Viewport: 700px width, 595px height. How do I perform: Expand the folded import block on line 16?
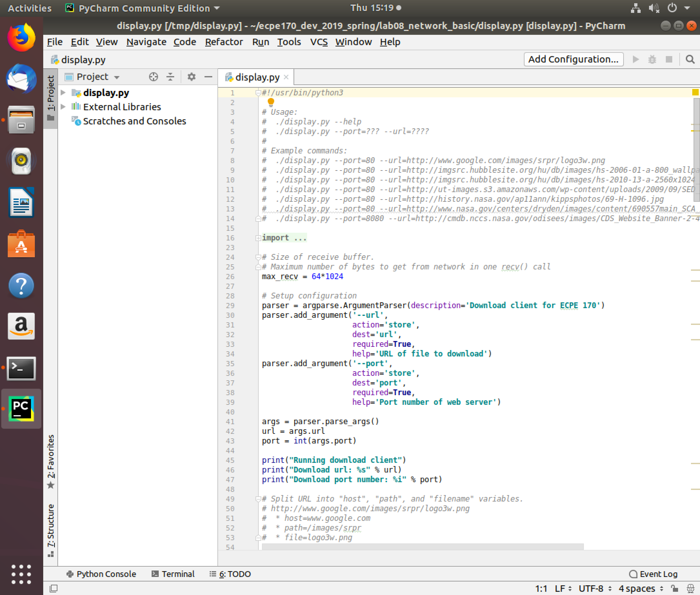pos(258,238)
